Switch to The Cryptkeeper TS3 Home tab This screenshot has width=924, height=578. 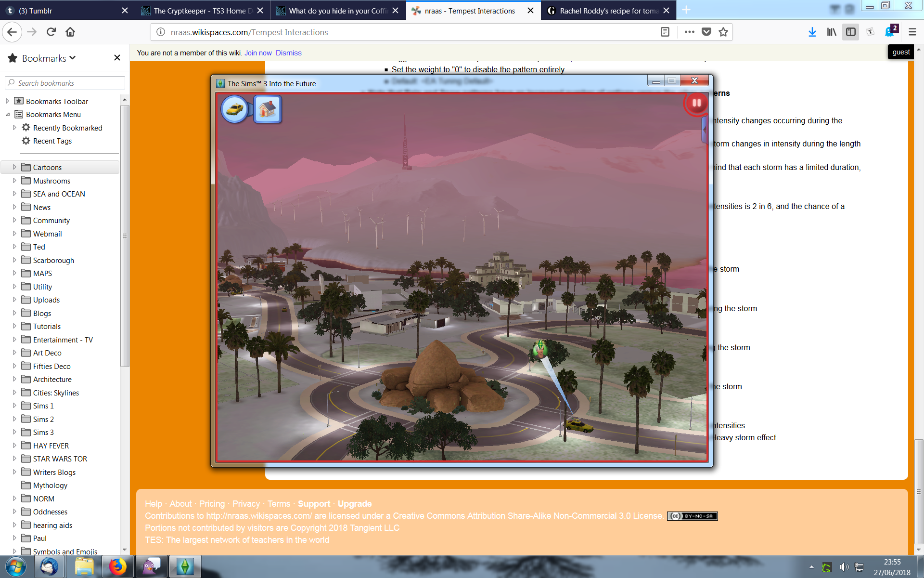click(x=202, y=11)
